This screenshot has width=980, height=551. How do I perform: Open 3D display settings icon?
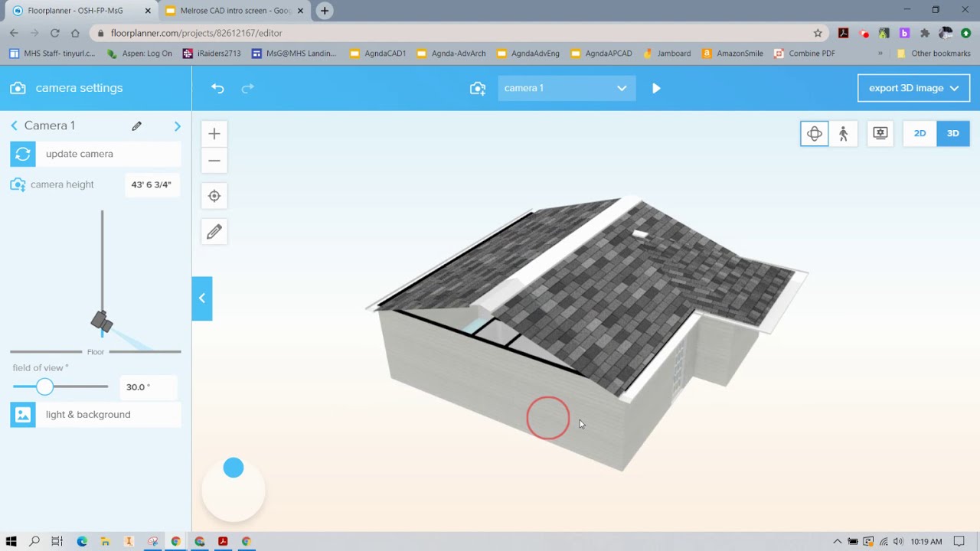point(880,133)
